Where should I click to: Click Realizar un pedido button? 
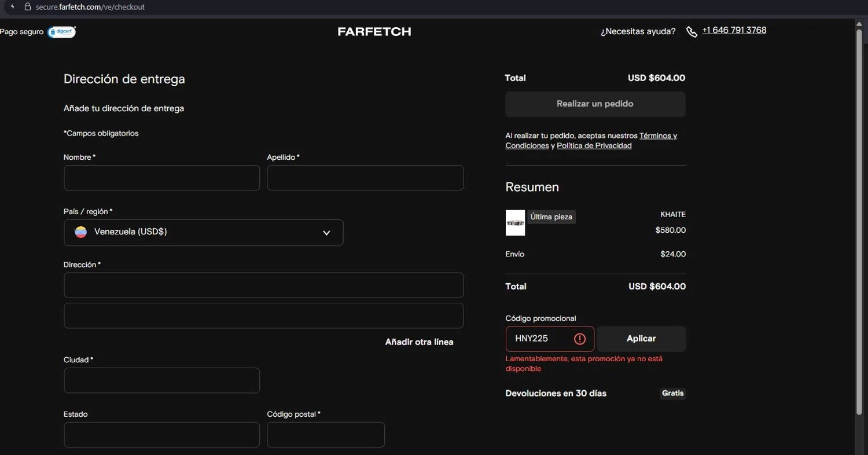coord(595,104)
